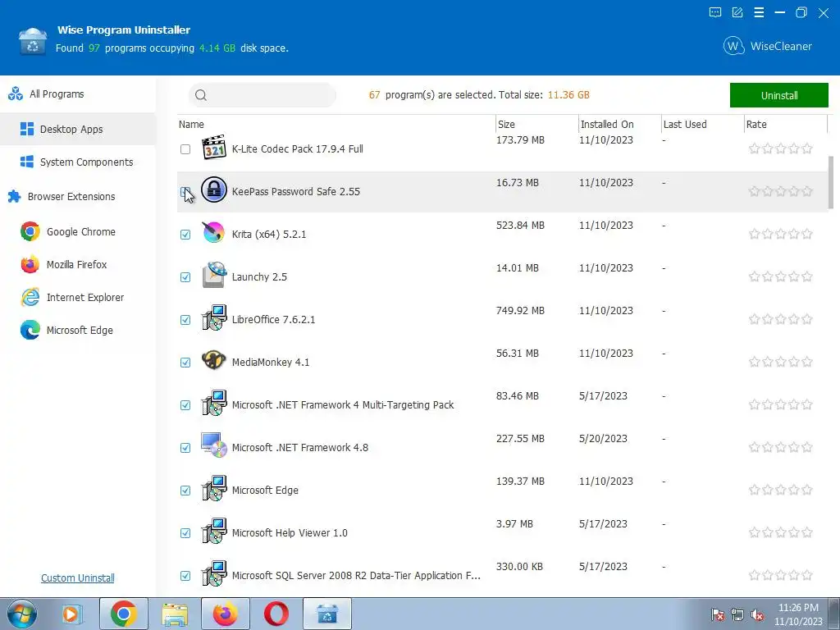840x630 pixels.
Task: Click the Mozilla Firefox sidebar icon
Action: [x=30, y=264]
